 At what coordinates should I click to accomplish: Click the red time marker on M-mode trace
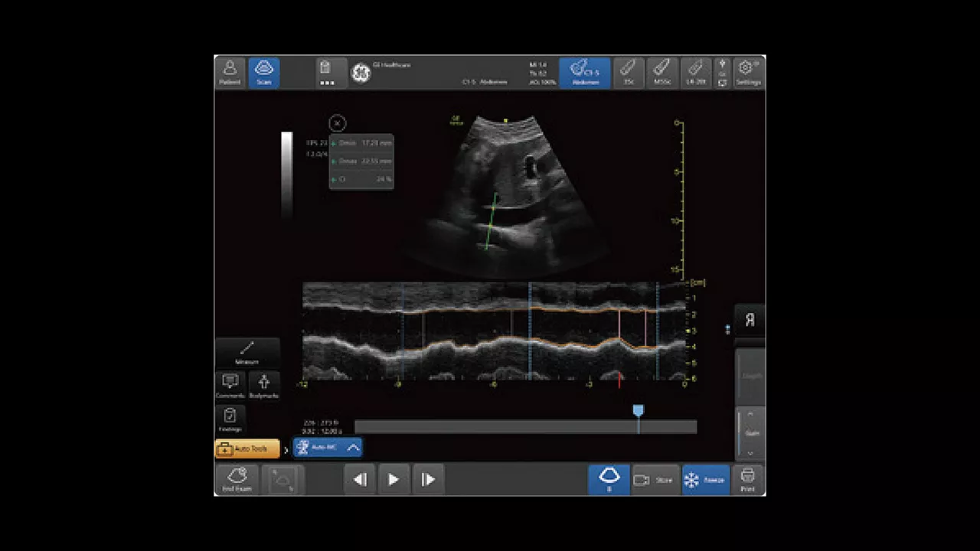pos(619,379)
